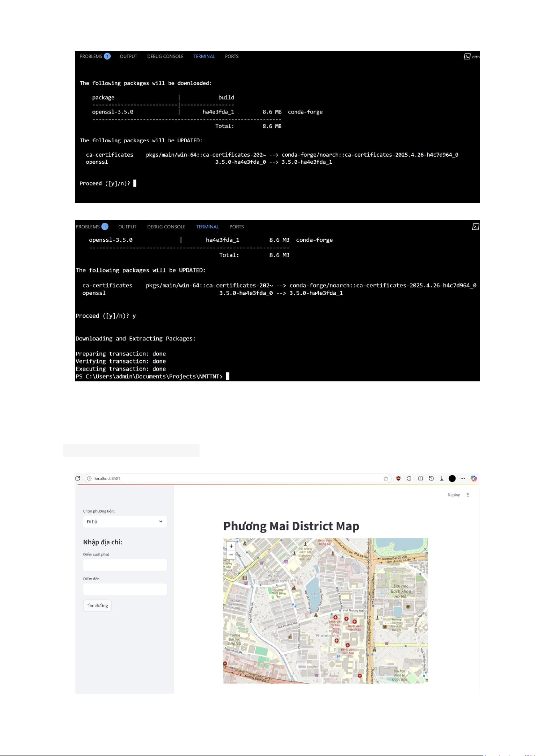Zoom in on the Phương Mai map
Image resolution: width=535 pixels, height=756 pixels.
point(231,546)
